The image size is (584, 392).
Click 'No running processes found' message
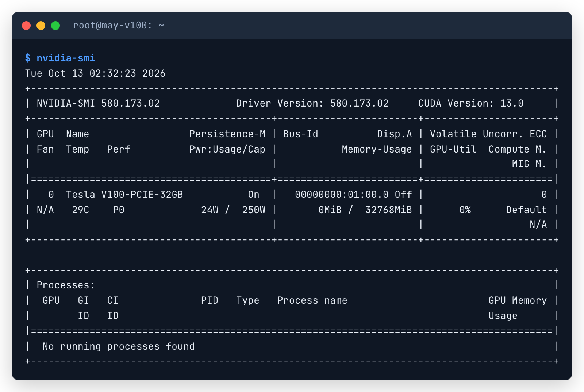[x=119, y=346]
